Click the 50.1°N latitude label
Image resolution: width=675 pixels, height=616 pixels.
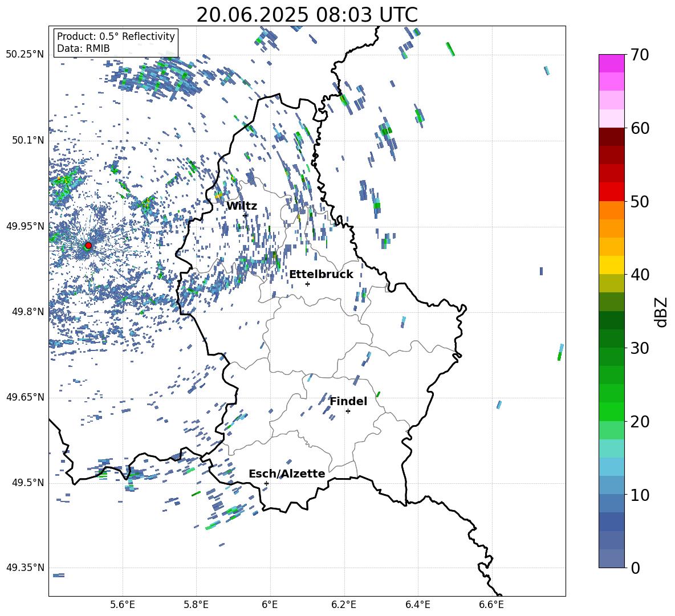point(27,140)
